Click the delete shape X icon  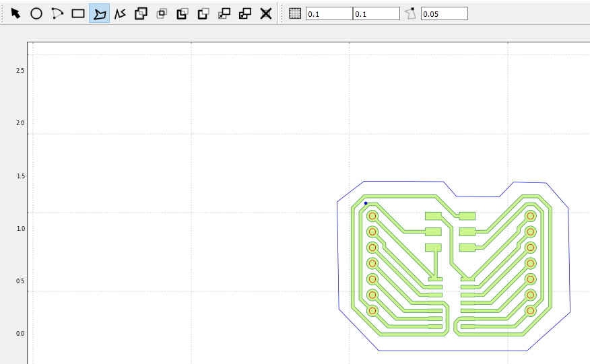click(x=266, y=13)
